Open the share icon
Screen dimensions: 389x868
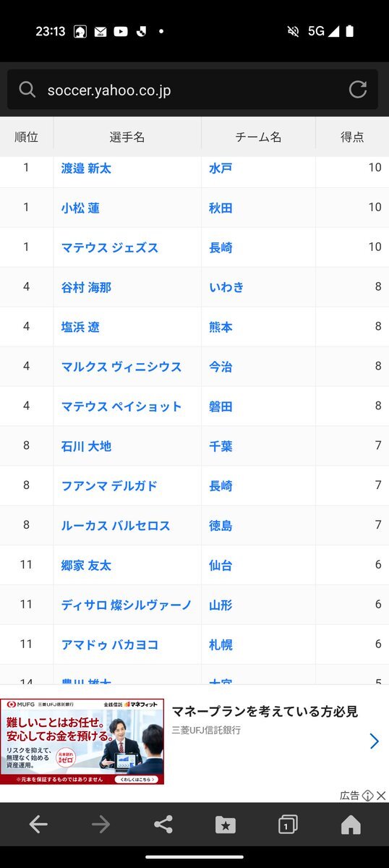163,825
